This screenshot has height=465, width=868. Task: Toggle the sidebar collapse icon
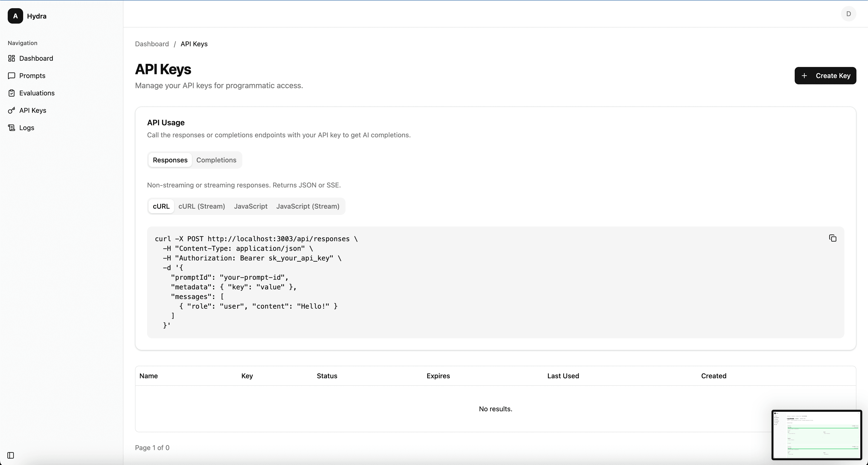click(x=11, y=455)
